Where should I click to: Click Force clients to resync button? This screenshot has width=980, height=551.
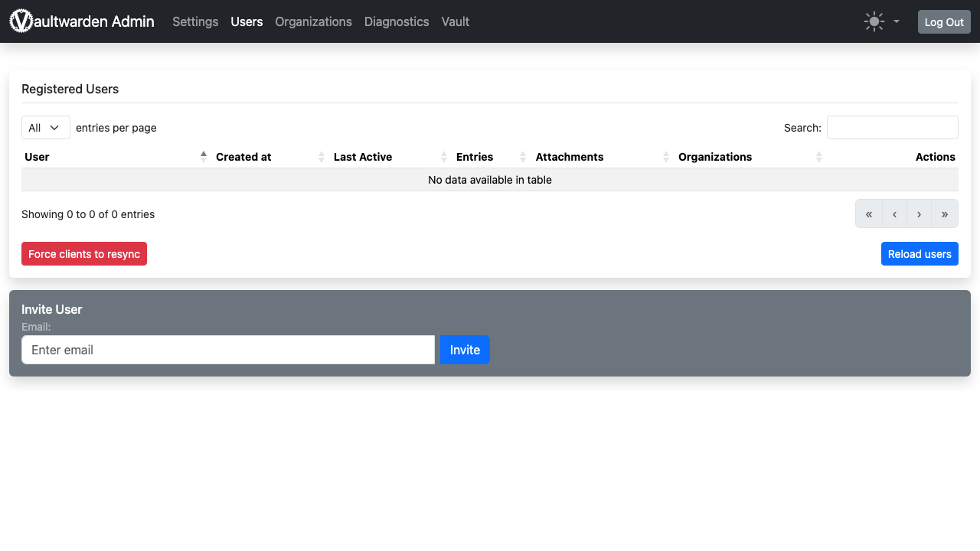click(x=84, y=254)
